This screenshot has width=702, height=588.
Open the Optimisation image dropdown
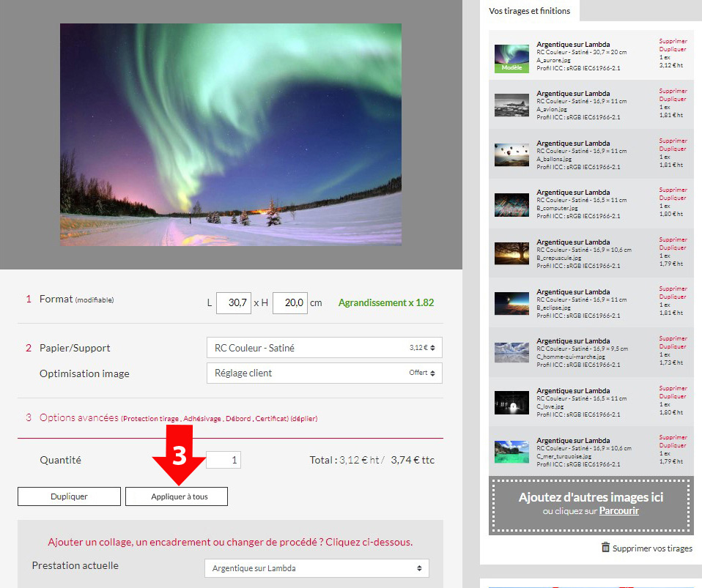325,373
